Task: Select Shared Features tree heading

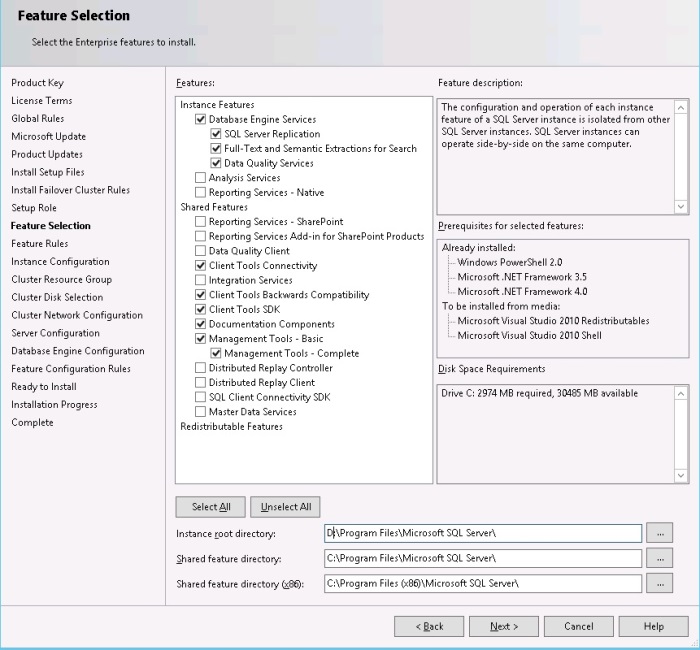Action: [x=214, y=207]
